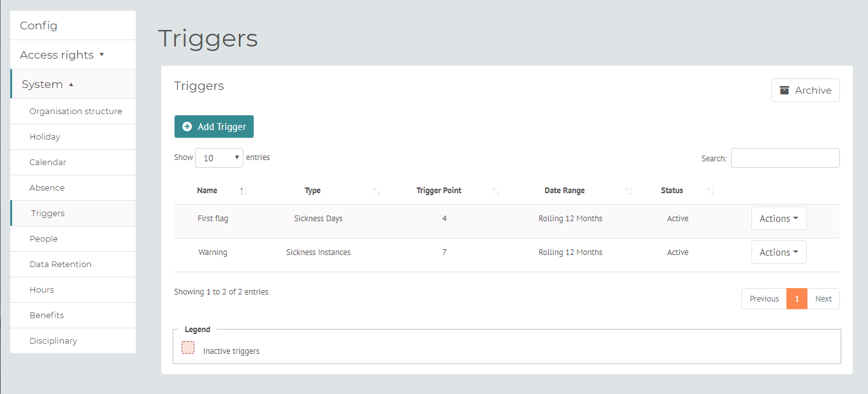
Task: Open Actions dropdown for First flag
Action: tap(779, 219)
